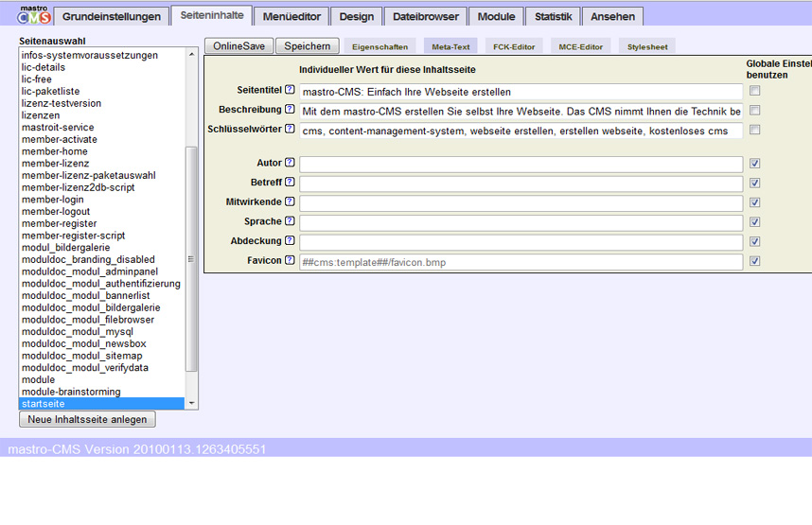Click the mastro CMS logo

[34, 15]
